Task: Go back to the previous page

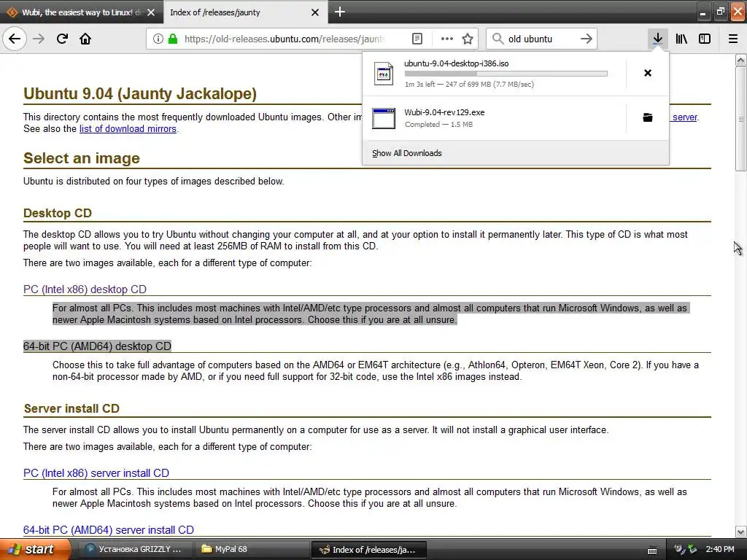Action: tap(15, 39)
